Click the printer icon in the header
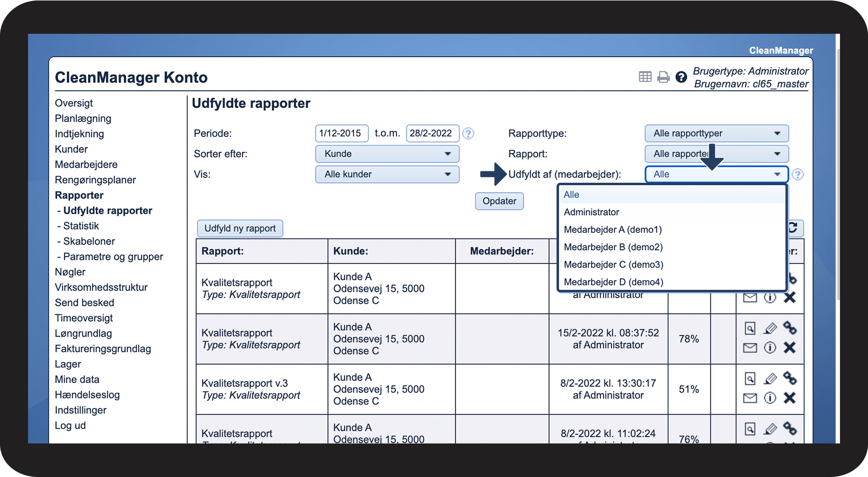The image size is (868, 477). [663, 77]
